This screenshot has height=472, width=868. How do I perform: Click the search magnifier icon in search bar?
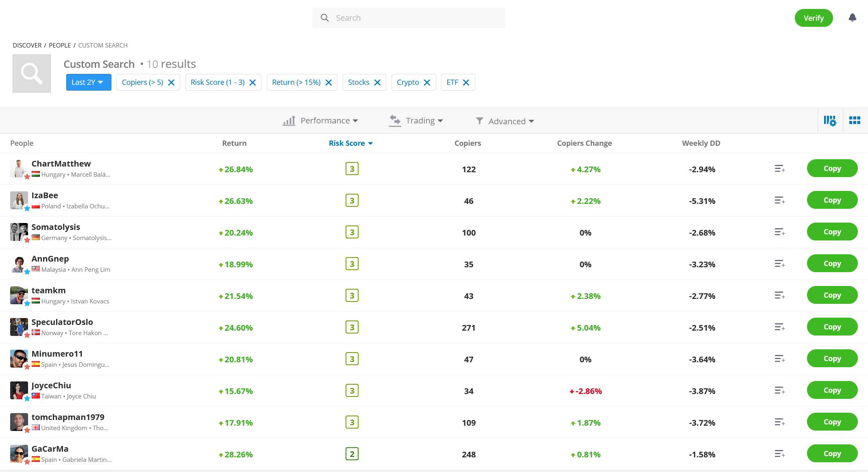[324, 18]
